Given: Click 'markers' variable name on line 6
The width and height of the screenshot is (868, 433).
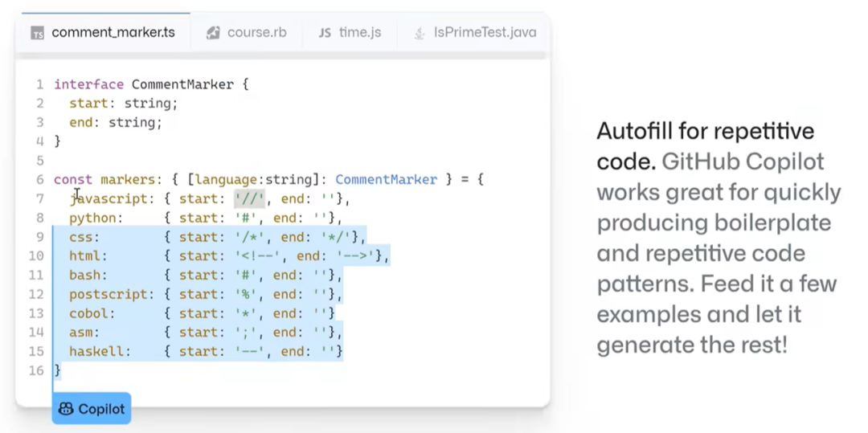Looking at the screenshot, I should tap(128, 180).
